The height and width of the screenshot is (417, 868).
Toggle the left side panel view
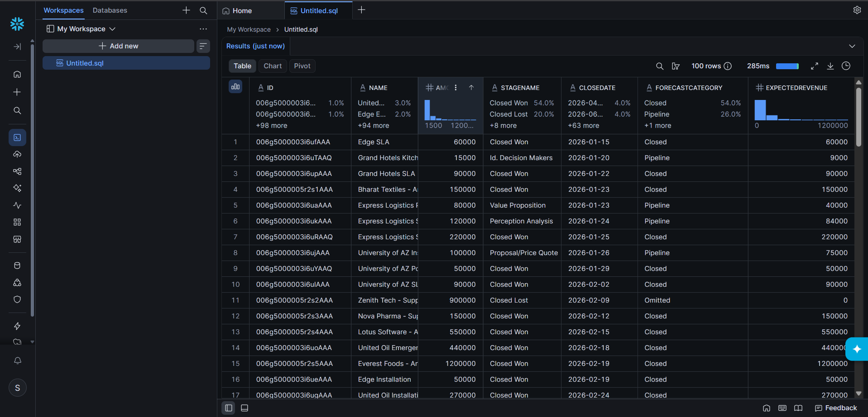point(229,408)
